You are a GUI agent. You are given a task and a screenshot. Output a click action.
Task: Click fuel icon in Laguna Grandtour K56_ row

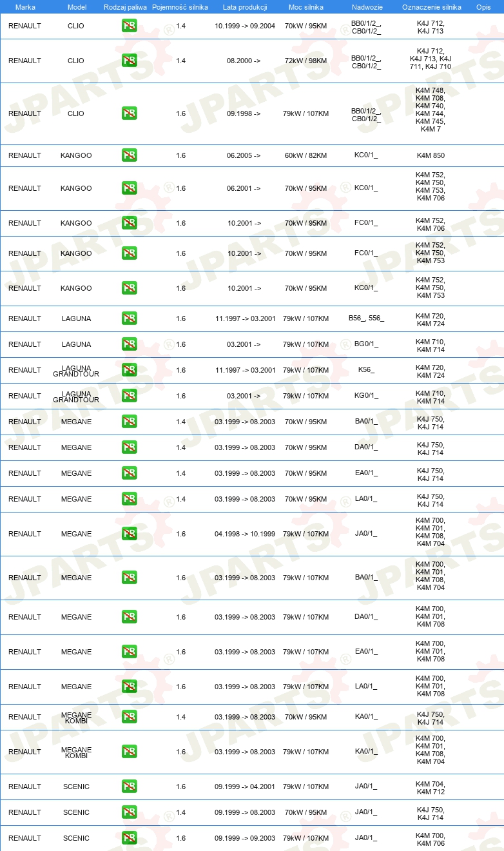point(129,370)
